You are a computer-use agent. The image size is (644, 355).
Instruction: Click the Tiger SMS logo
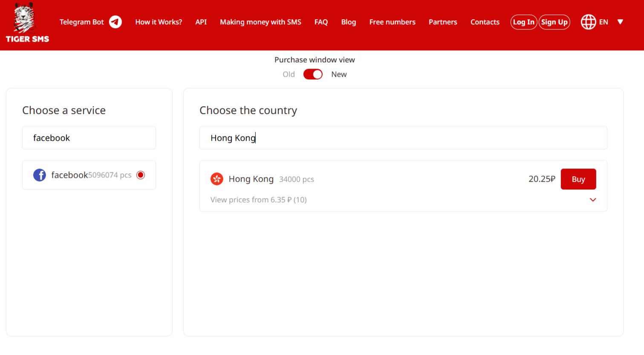click(27, 23)
